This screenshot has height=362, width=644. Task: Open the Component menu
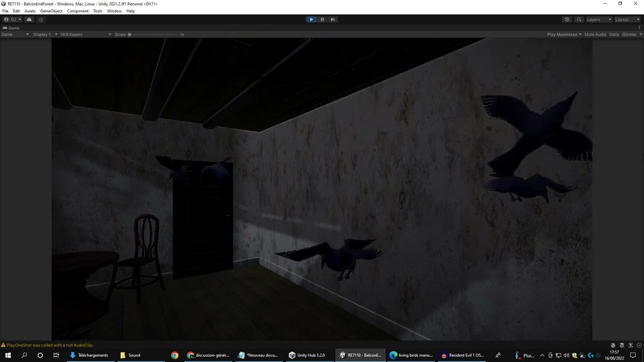[78, 11]
